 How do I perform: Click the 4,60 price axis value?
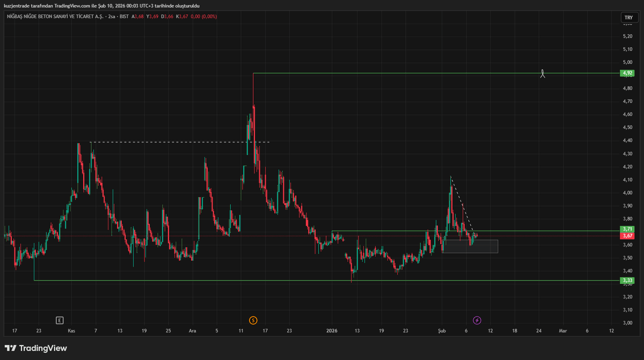coord(628,114)
